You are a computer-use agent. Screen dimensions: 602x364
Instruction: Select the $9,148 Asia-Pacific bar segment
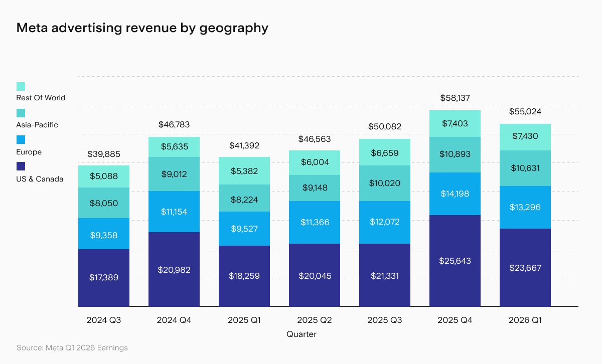tap(315, 188)
